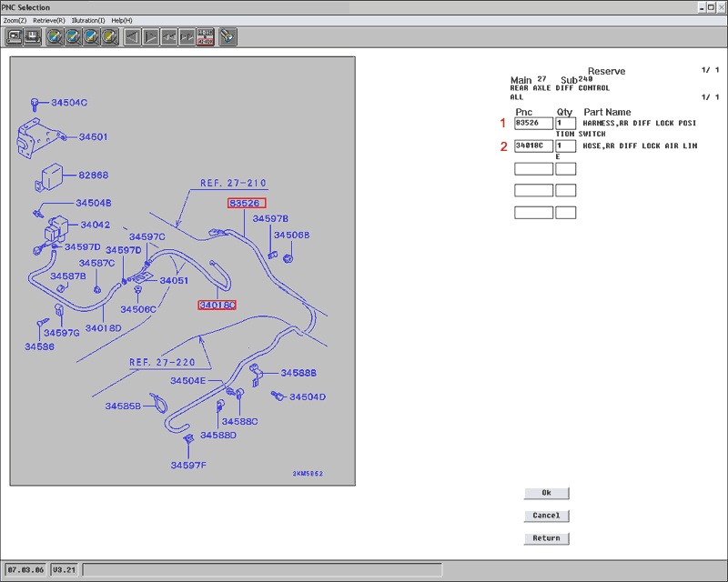Select part label 34501 in the diagram
The image size is (728, 582).
(x=93, y=137)
